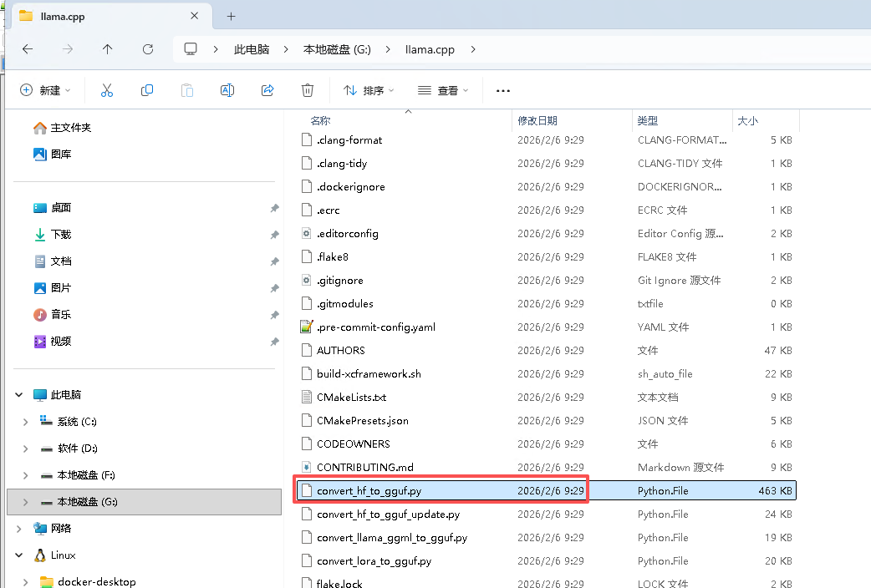This screenshot has height=588, width=871.
Task: Unpin 视频 using its pin icon
Action: coord(274,342)
